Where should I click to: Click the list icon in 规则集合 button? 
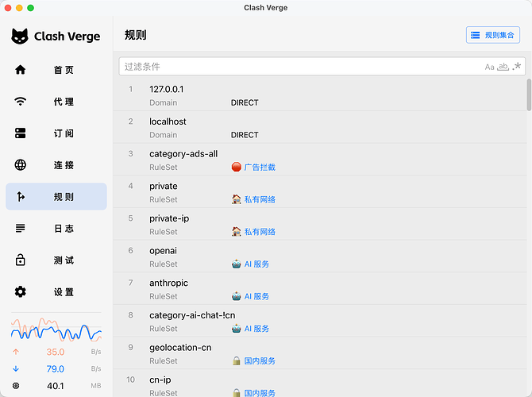pos(476,35)
